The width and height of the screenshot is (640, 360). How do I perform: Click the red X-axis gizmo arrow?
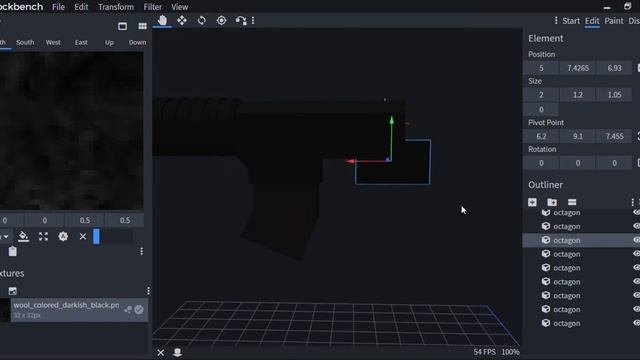tap(351, 161)
